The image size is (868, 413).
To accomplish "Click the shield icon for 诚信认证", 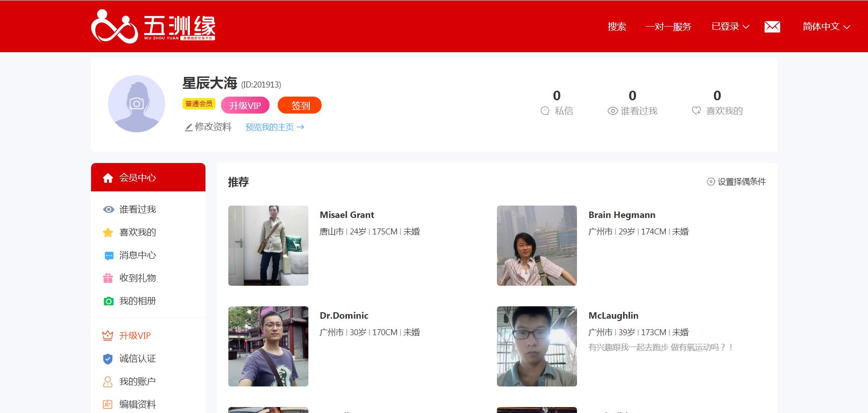I will pyautogui.click(x=108, y=359).
